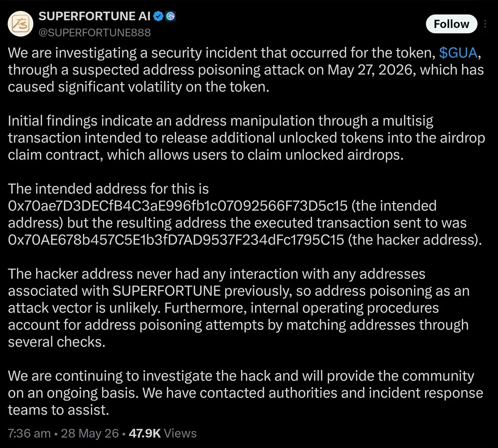Click the paragraph starting "We are investigating"
The image size is (498, 448).
coord(246,70)
